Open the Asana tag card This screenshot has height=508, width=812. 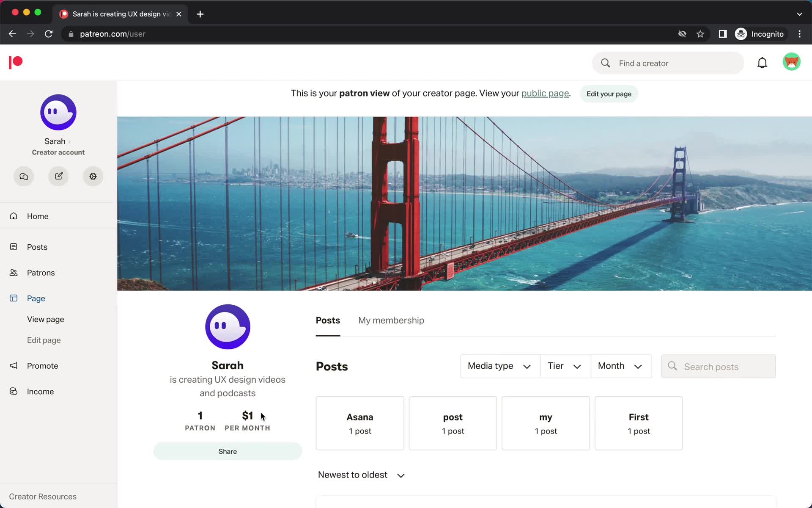360,423
